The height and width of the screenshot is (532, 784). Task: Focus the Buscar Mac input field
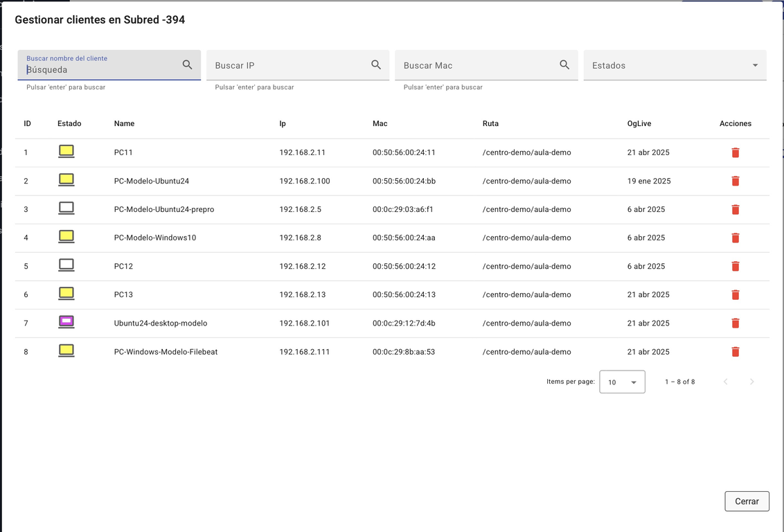click(x=478, y=65)
